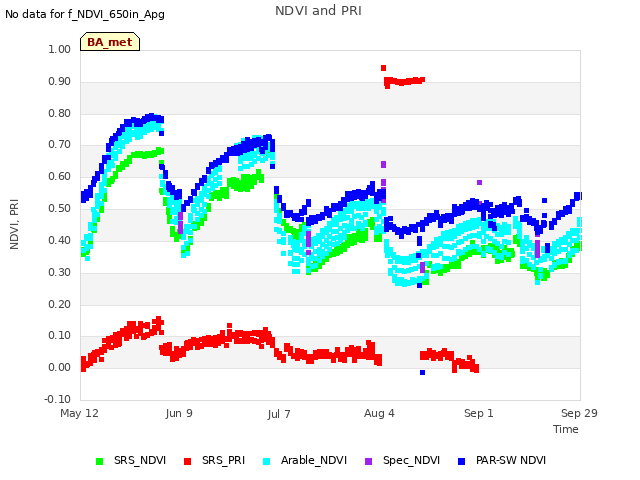Click the isolated red SRS_PRI outlier near 0.95
Viewport: 640px width, 480px height.
[x=383, y=68]
